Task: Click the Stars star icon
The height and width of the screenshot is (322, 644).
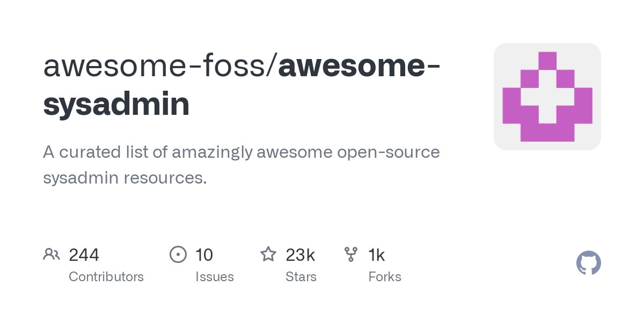Action: pos(268,254)
